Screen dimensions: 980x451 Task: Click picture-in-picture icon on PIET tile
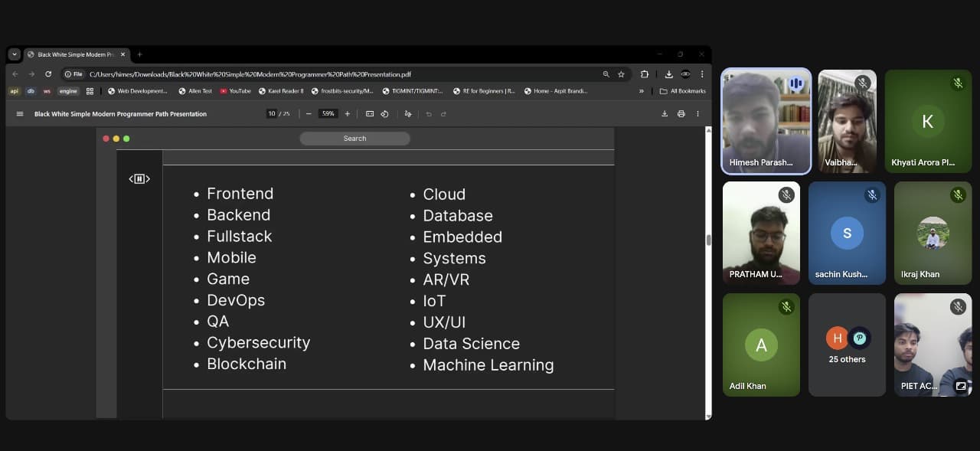point(961,386)
